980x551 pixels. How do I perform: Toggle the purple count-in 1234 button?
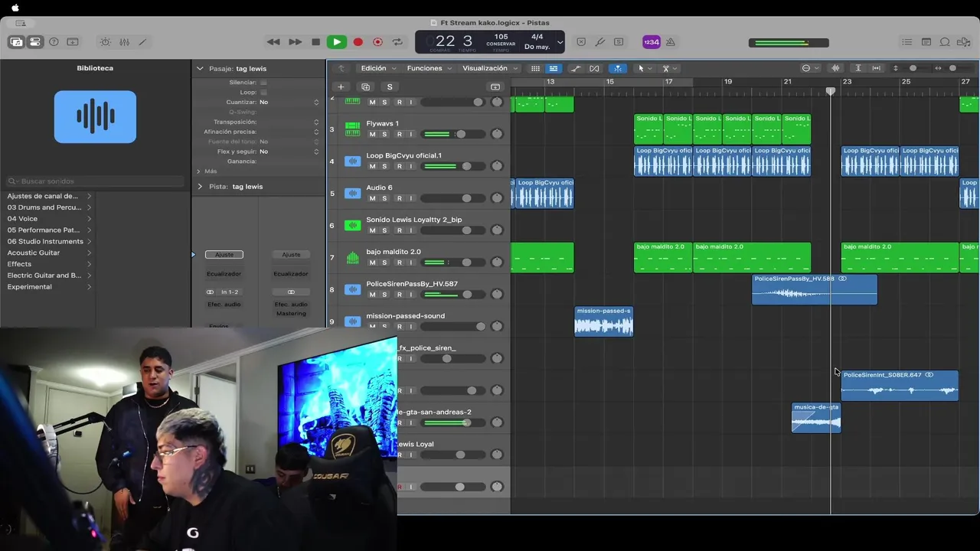coord(652,42)
